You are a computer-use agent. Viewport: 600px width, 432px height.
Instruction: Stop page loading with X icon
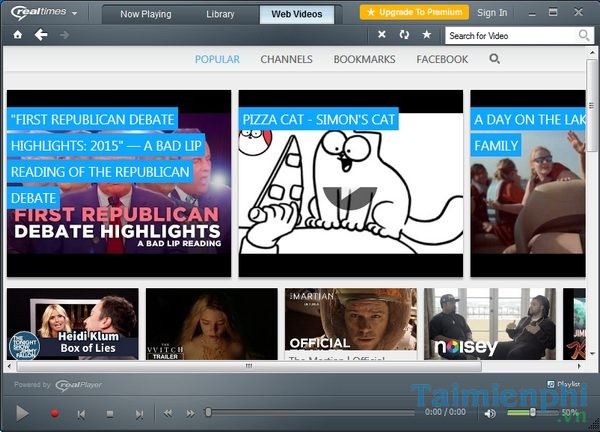point(382,34)
